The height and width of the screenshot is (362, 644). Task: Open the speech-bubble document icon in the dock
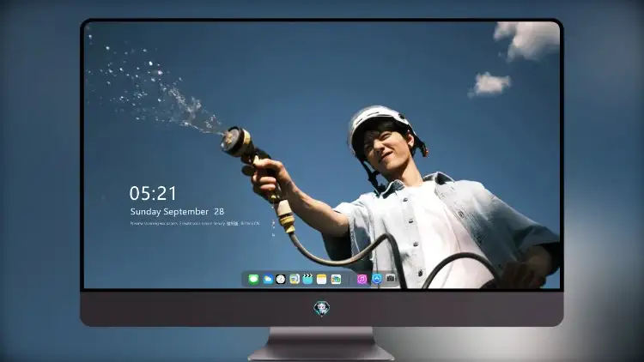click(294, 279)
